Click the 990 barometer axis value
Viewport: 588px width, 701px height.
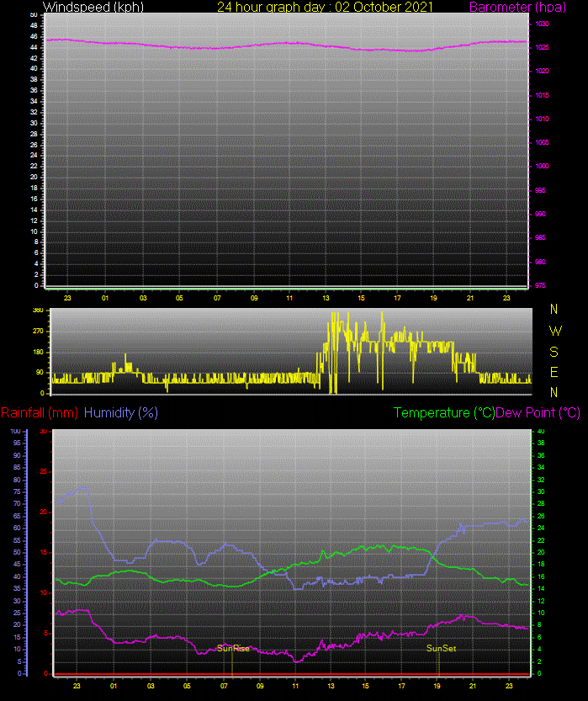click(540, 214)
